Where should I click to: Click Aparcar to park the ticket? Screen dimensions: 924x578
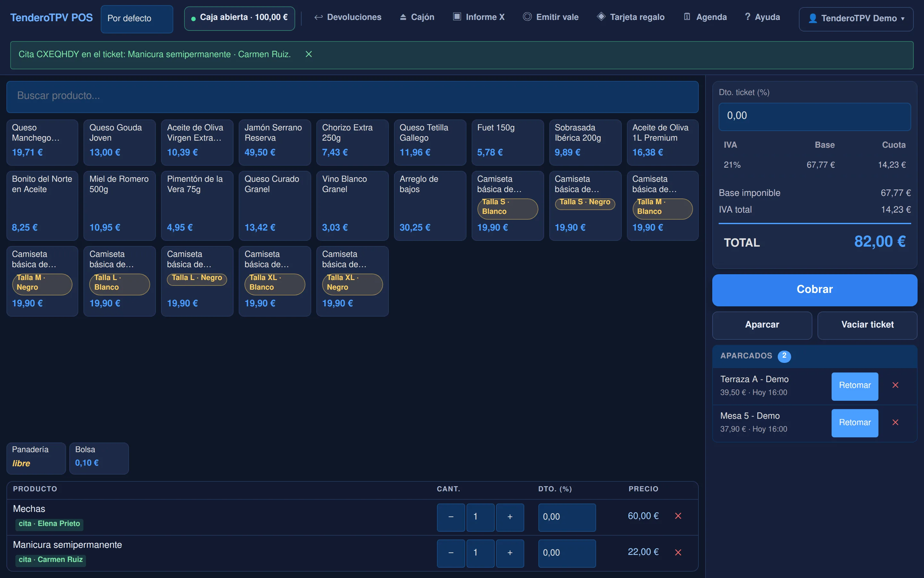762,325
